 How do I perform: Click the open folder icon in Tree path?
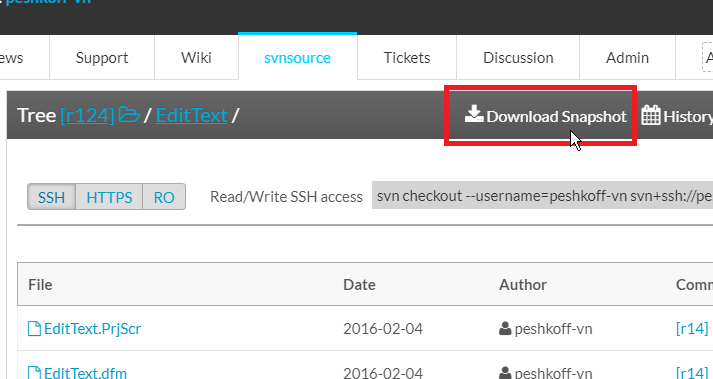[x=129, y=115]
